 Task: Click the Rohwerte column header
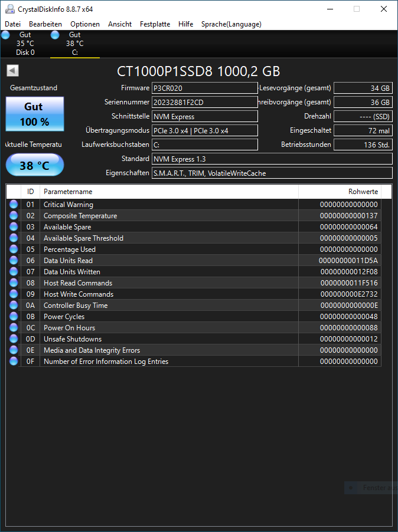[340, 192]
